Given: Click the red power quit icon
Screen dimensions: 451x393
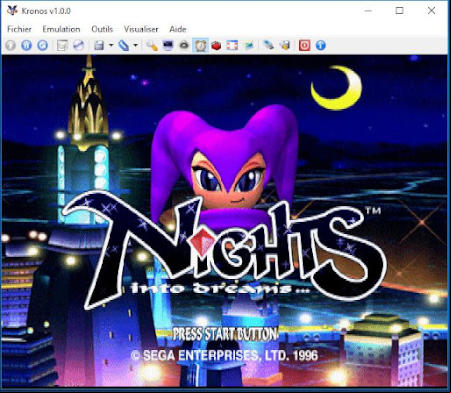Looking at the screenshot, I should (x=304, y=45).
